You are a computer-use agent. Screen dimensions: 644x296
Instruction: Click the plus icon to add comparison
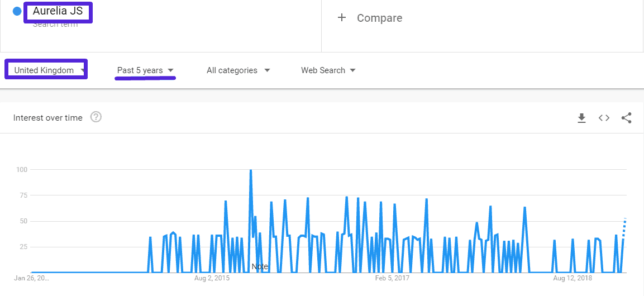pos(342,18)
